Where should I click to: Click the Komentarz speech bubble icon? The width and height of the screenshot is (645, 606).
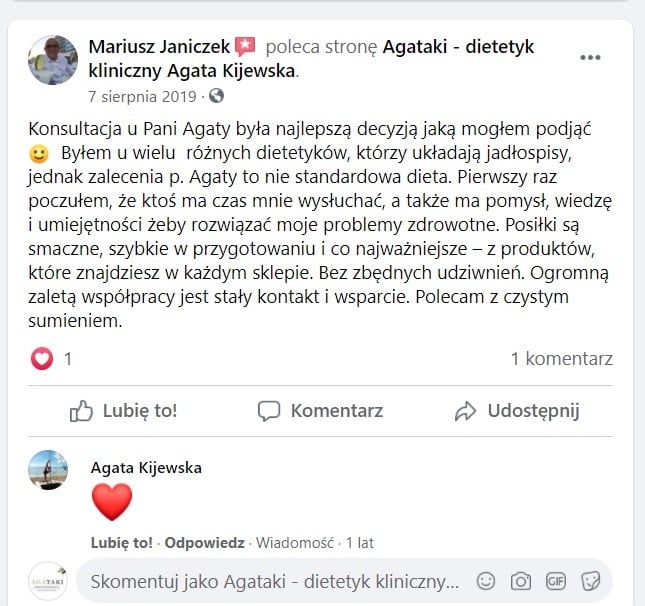pos(269,411)
